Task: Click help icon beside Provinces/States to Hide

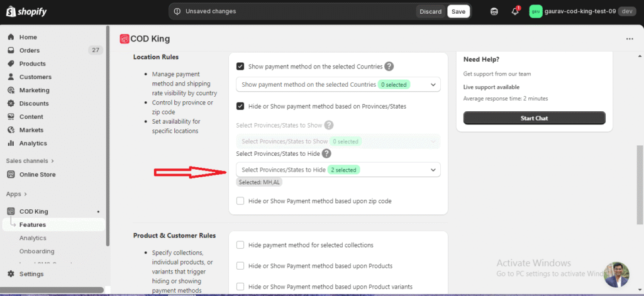Action: tap(326, 153)
